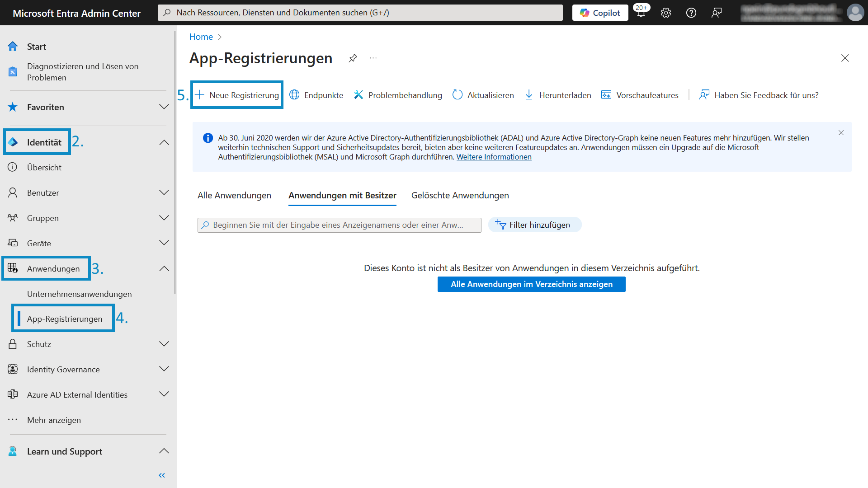Image resolution: width=868 pixels, height=488 pixels.
Task: Open the help question mark icon
Action: pyautogui.click(x=691, y=13)
